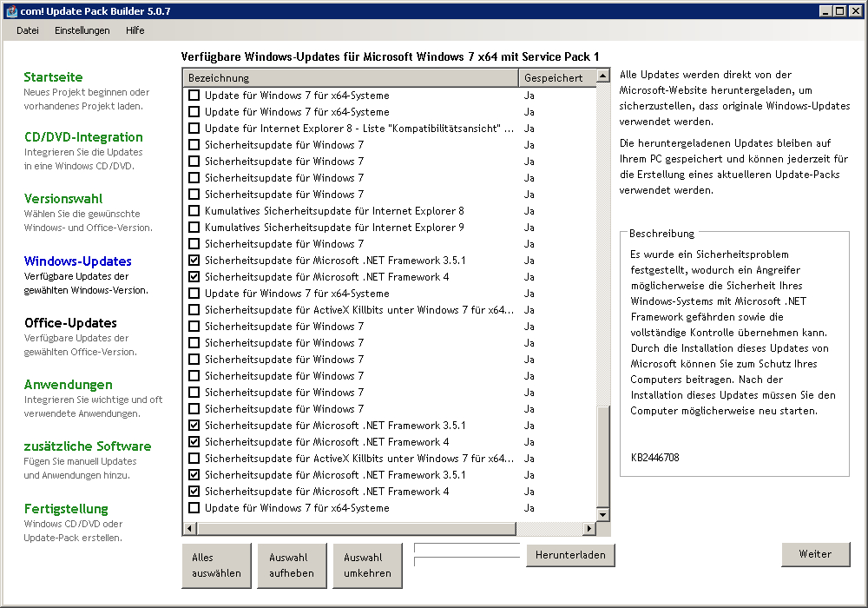Click the horizontal scrollbar left arrow
Image resolution: width=868 pixels, height=608 pixels.
coord(190,529)
